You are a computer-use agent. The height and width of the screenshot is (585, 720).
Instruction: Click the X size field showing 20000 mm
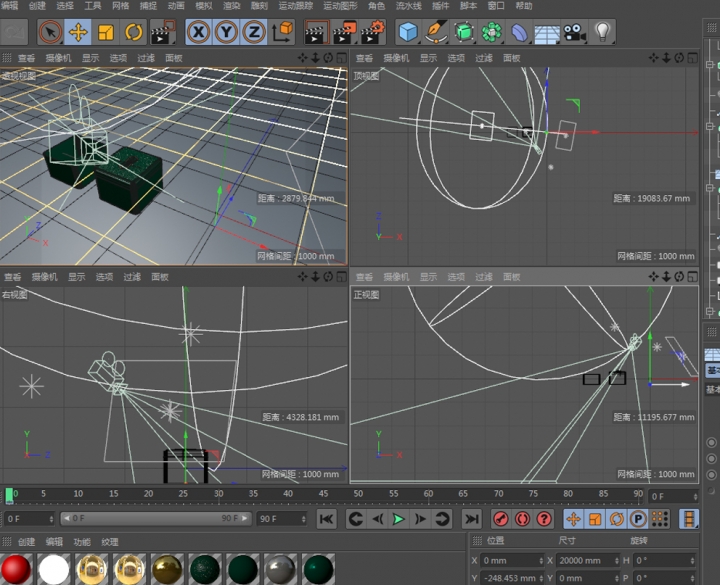(582, 561)
